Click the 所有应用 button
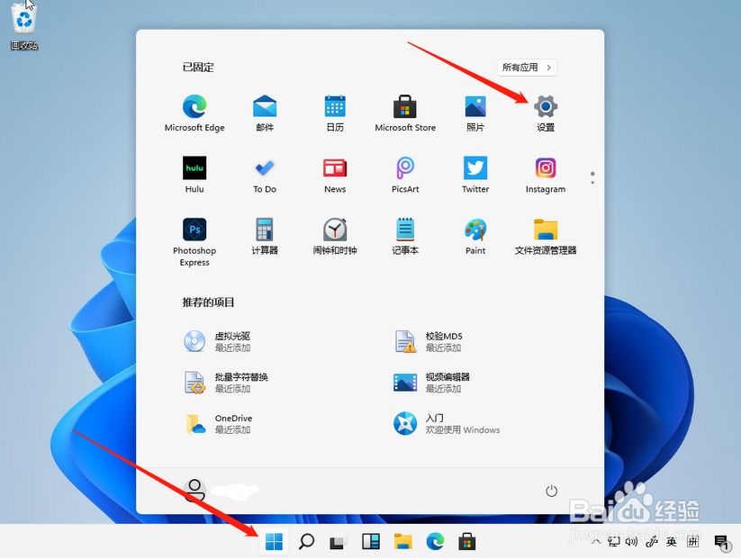Image resolution: width=741 pixels, height=560 pixels. (x=527, y=68)
